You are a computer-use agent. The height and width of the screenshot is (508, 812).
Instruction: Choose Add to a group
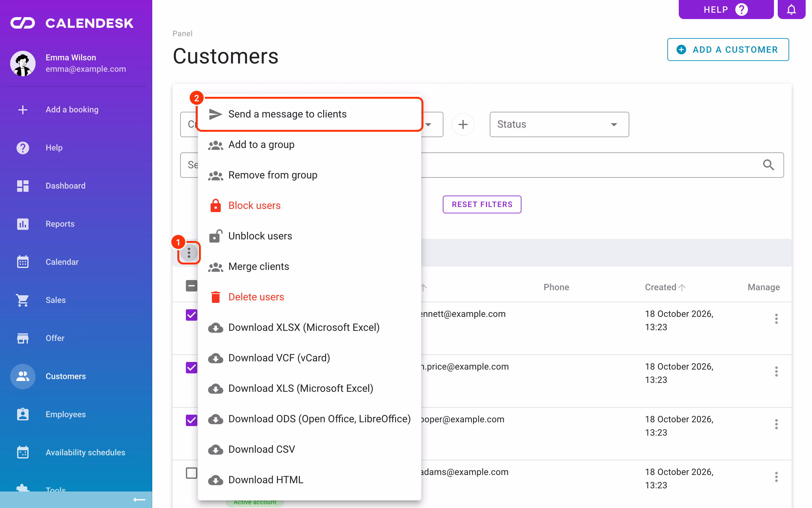coord(309,145)
